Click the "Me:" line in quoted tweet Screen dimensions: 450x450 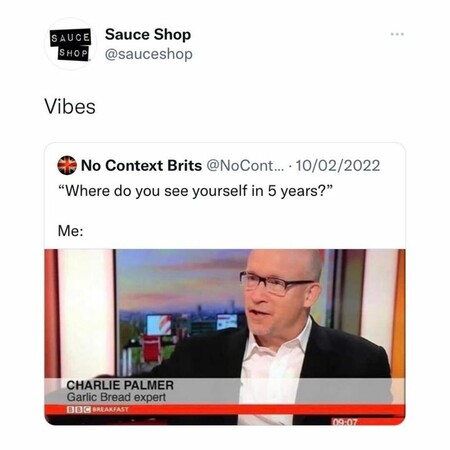tap(71, 231)
